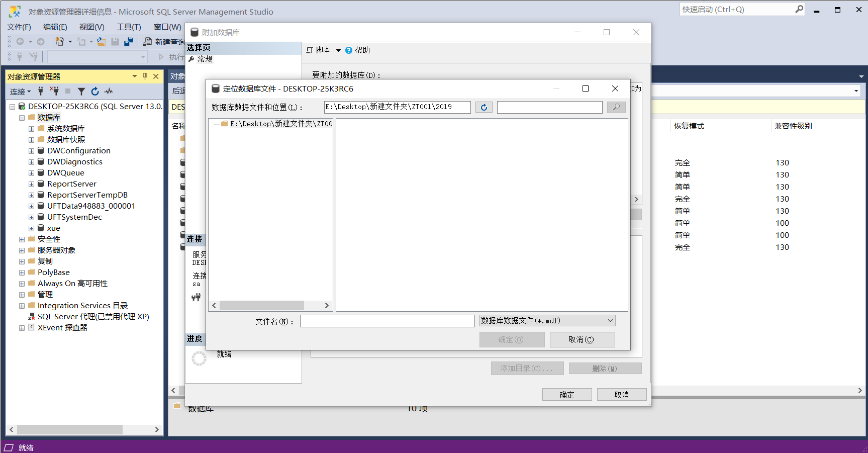This screenshot has width=868, height=453.
Task: Click the folder tree horizontal scrollbar thumb
Action: coord(262,306)
